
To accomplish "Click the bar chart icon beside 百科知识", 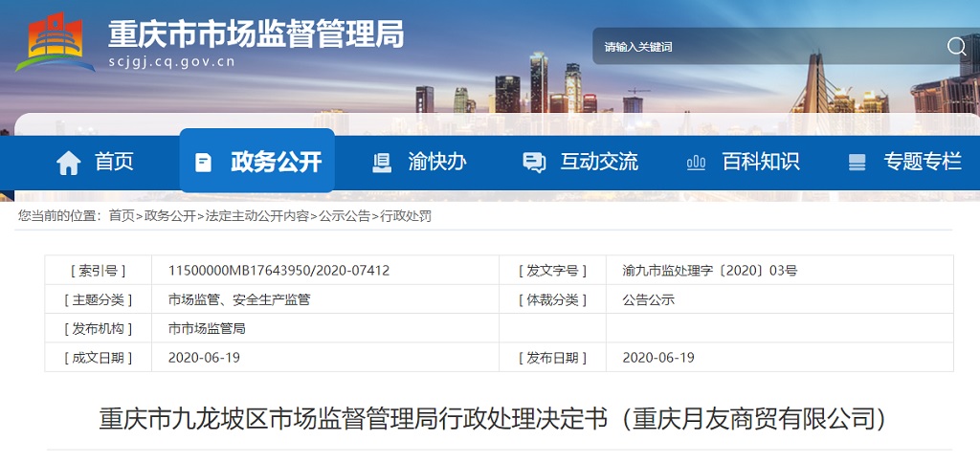I will click(696, 163).
